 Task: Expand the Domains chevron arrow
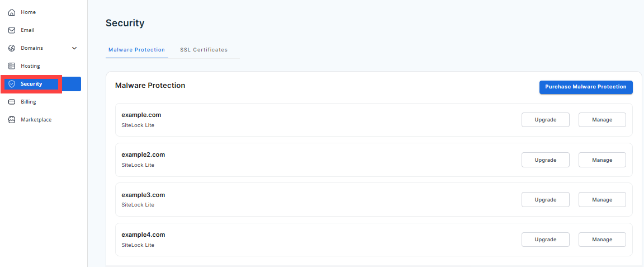pos(74,48)
